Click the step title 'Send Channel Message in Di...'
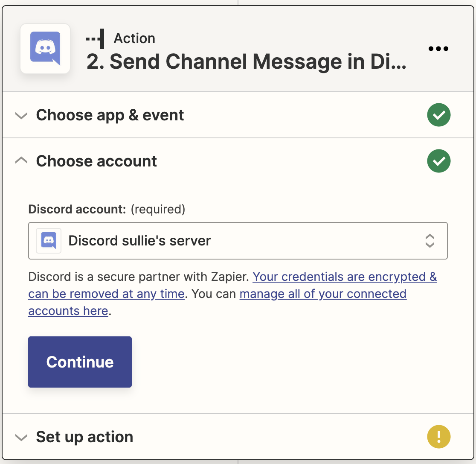476x464 pixels. click(x=246, y=62)
